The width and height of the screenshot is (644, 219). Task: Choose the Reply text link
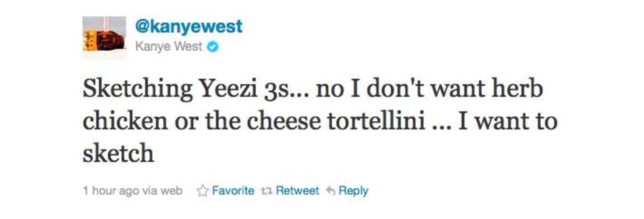pyautogui.click(x=353, y=191)
